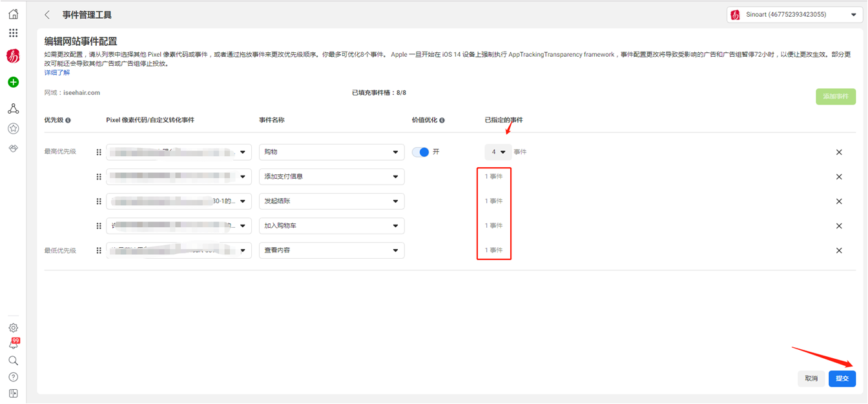868x404 pixels.
Task: Open the Home icon in left sidebar
Action: [x=13, y=14]
